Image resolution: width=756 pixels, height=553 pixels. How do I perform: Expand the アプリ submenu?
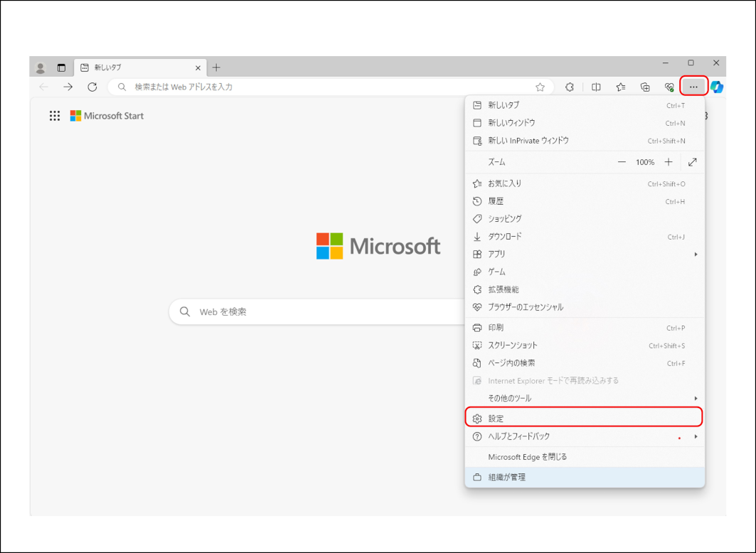coord(585,254)
